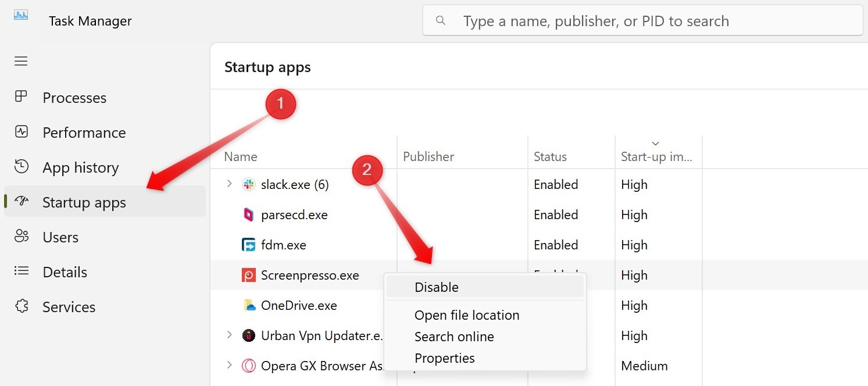The height and width of the screenshot is (386, 868).
Task: Click the OneDrive.exe cloud icon
Action: tap(249, 306)
